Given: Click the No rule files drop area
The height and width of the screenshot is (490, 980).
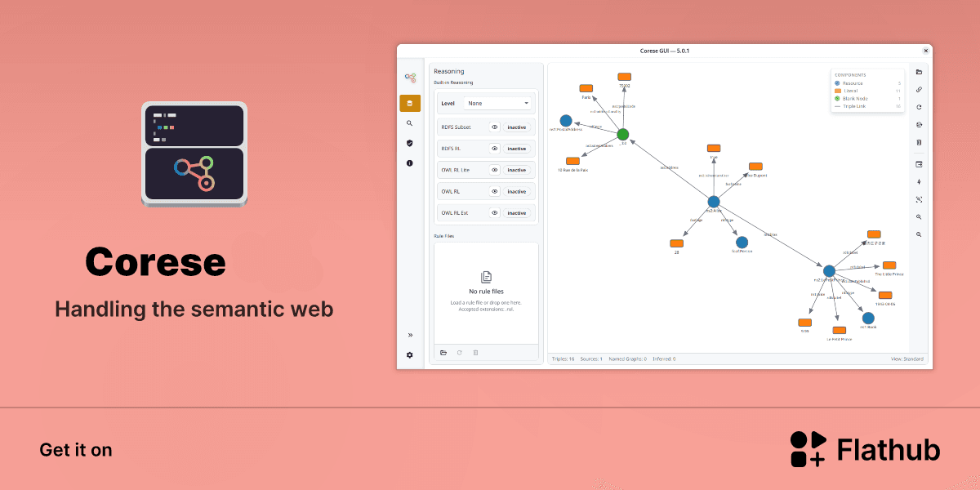Looking at the screenshot, I should (486, 292).
